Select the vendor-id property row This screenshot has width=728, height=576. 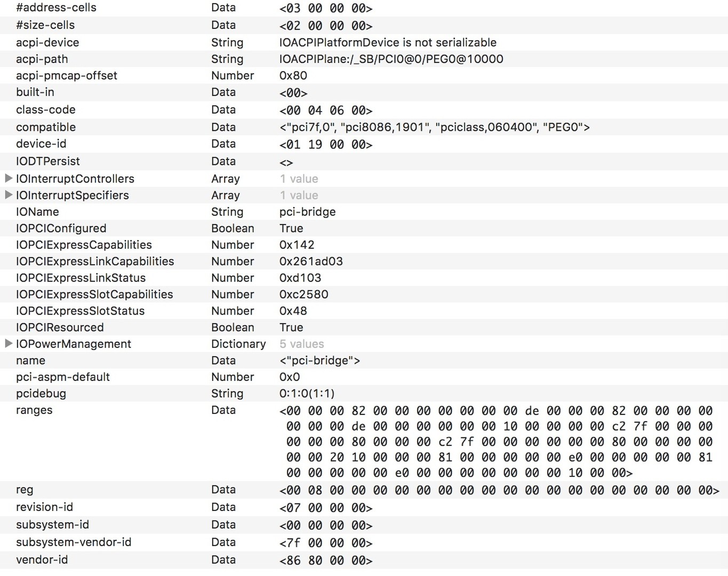pos(42,559)
